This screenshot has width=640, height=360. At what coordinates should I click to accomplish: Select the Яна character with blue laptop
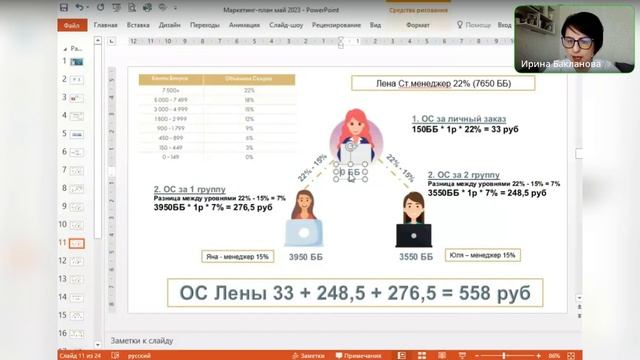tap(304, 218)
